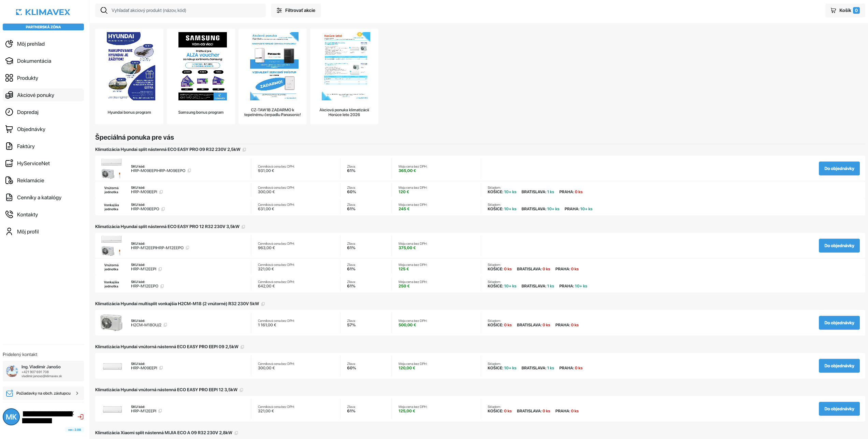Click email vladimir.janoso@klimavex.sk
The width and height of the screenshot is (868, 439).
[42, 376]
